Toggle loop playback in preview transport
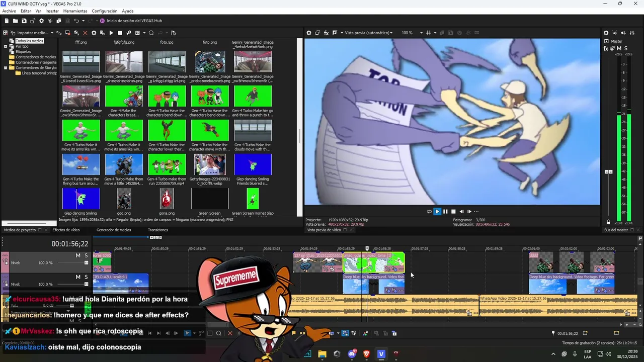 click(x=429, y=212)
